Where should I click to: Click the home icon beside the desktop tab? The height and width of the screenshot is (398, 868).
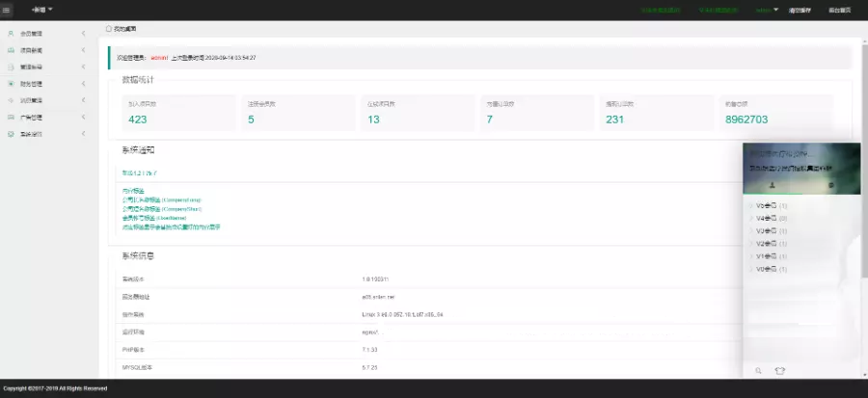coord(109,29)
